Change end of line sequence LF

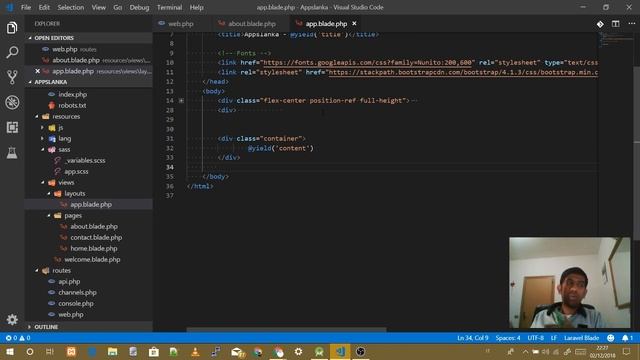pyautogui.click(x=554, y=338)
